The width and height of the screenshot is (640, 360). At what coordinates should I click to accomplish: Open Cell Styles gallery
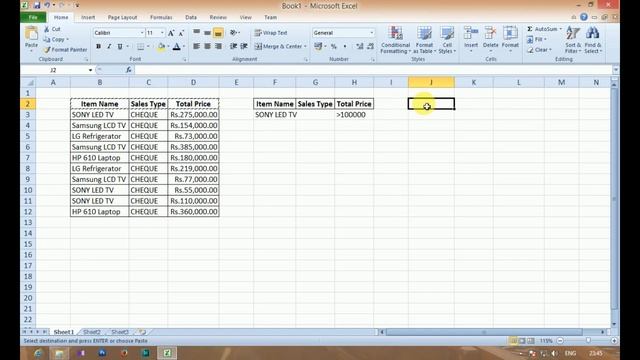point(447,40)
